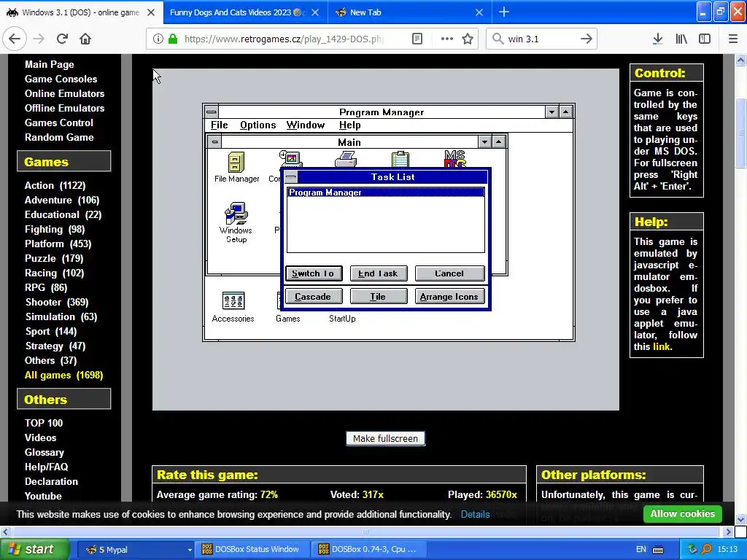Minimize Program Manager with down arrow
The image size is (747, 560).
coord(551,112)
